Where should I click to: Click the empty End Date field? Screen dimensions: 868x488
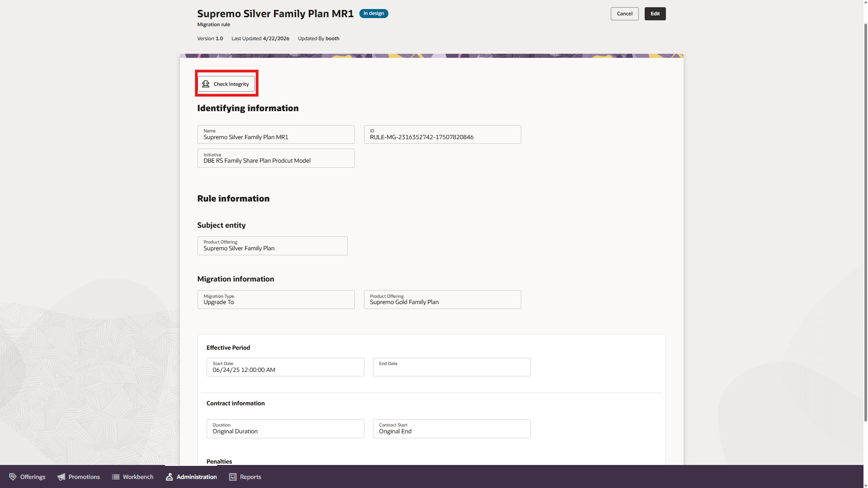pyautogui.click(x=452, y=367)
